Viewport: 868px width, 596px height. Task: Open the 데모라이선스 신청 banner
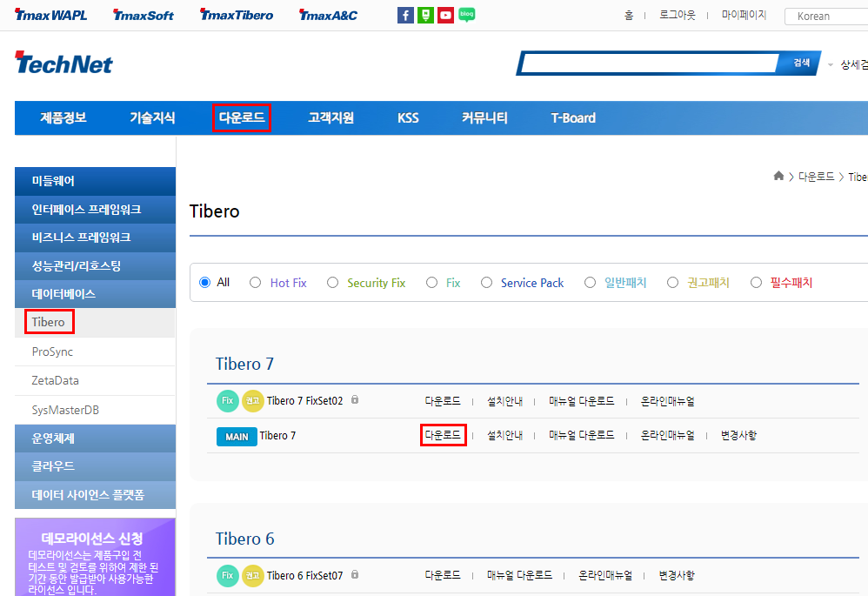pos(95,557)
